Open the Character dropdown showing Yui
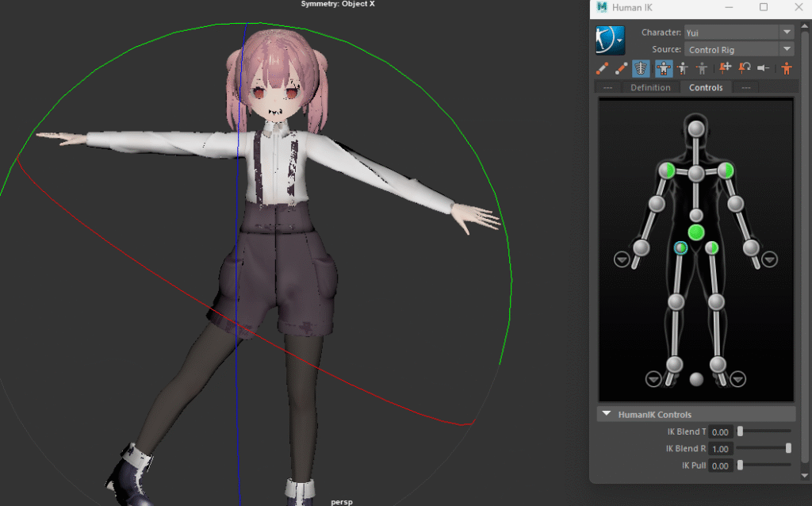This screenshot has width=812, height=506. click(x=739, y=32)
